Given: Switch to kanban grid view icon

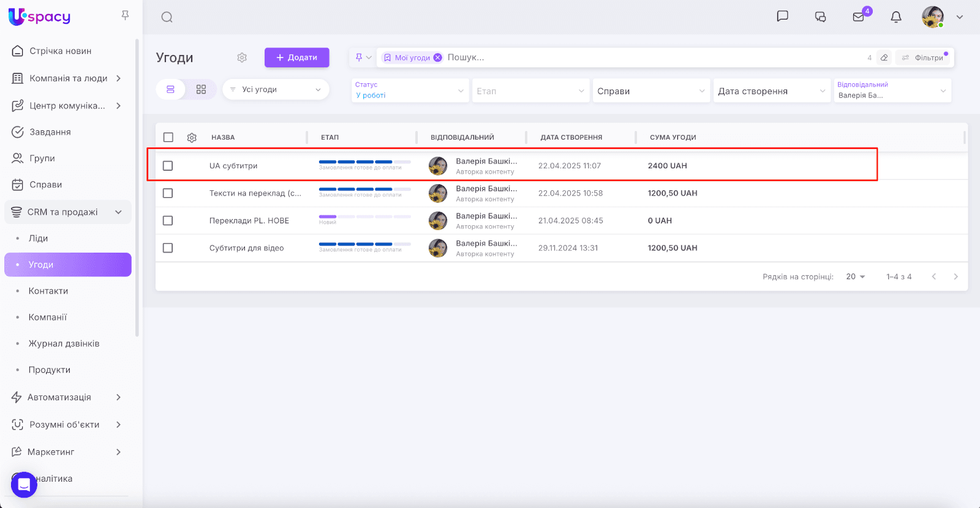Looking at the screenshot, I should click(201, 89).
